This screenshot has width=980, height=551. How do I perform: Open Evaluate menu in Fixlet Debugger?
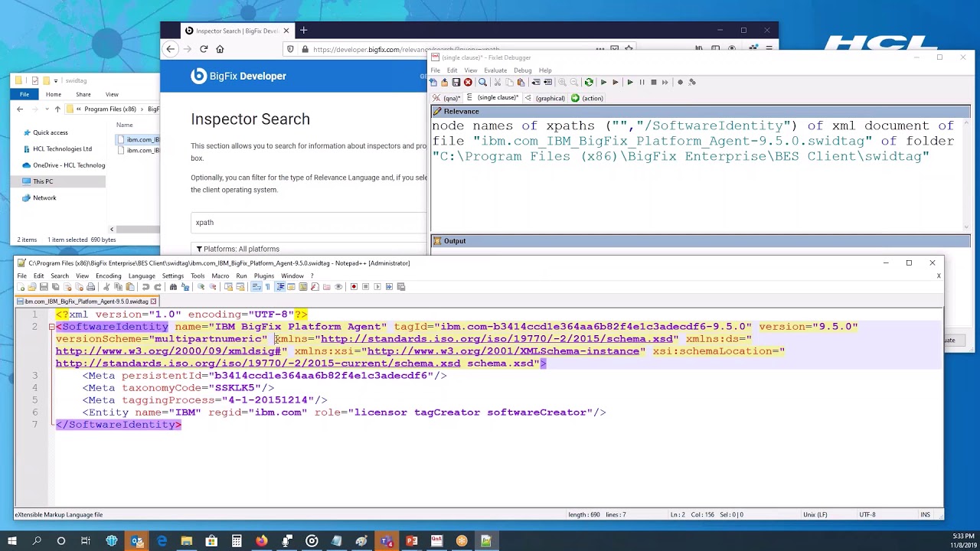pos(495,70)
